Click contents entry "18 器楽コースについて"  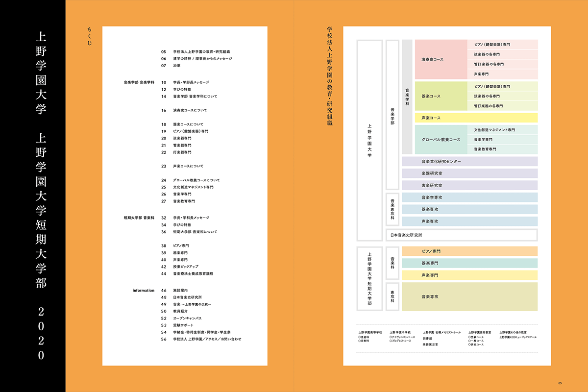(x=182, y=124)
